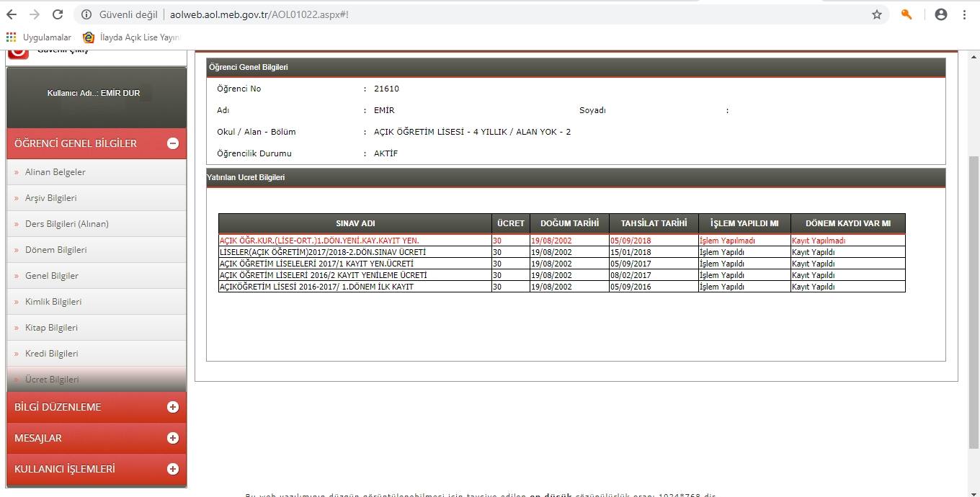Select AÇIKÖĞRETİM LİSESİ 2016-2017/ 1.DÖNEM İLK KAYIT
Screen dimensions: 980x497
[x=316, y=287]
